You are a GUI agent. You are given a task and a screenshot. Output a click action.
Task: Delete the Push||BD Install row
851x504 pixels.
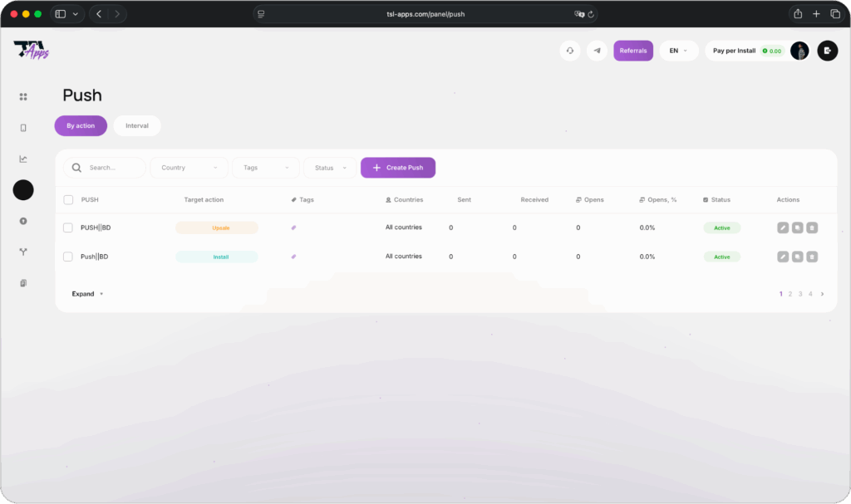pyautogui.click(x=812, y=257)
